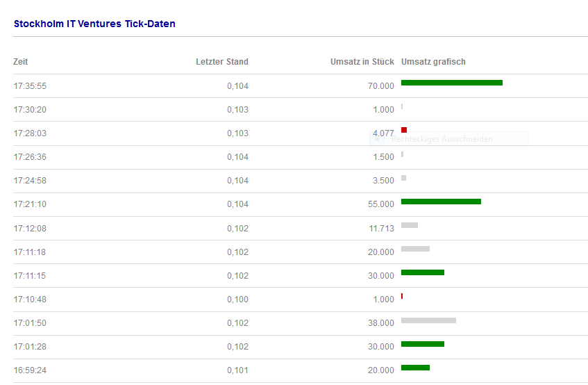Click the green volume bar for 17:11:15

click(423, 272)
